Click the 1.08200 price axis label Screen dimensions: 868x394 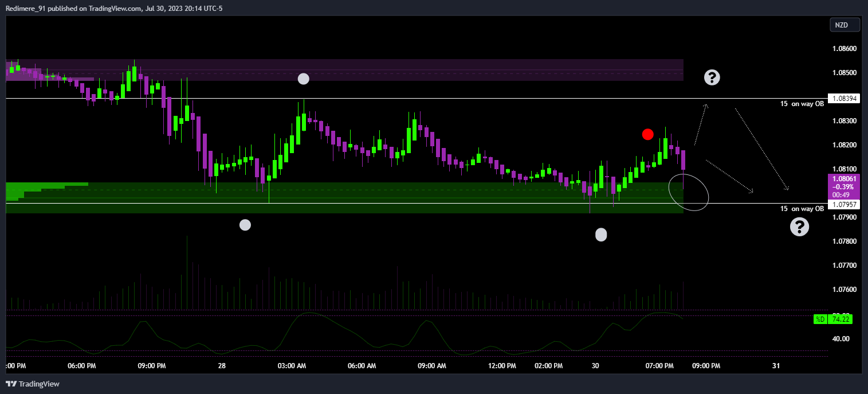845,145
